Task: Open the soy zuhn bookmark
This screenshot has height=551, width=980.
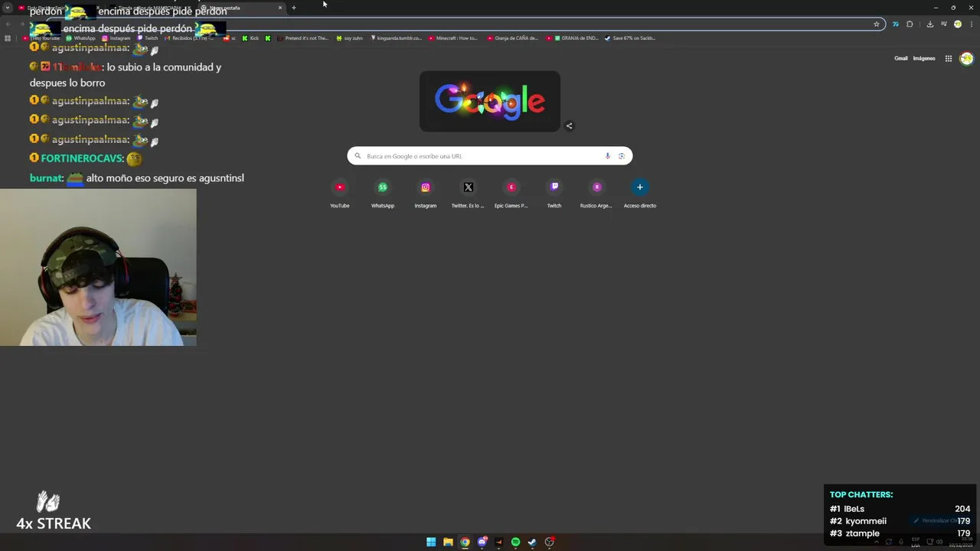Action: (x=350, y=38)
